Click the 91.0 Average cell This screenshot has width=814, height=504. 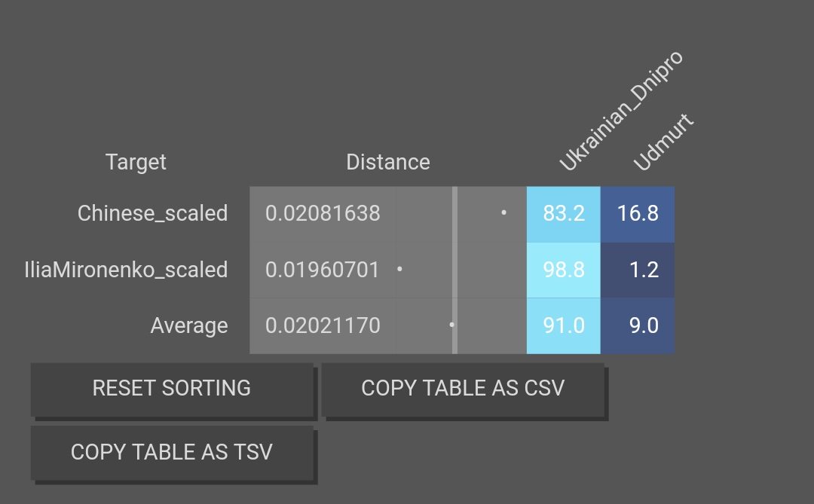(564, 325)
